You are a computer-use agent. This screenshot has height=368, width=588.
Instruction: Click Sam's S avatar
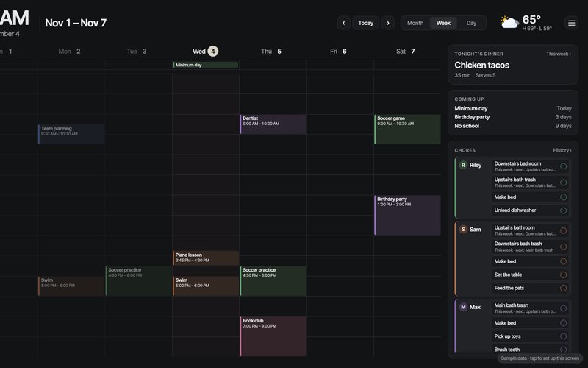pyautogui.click(x=463, y=229)
